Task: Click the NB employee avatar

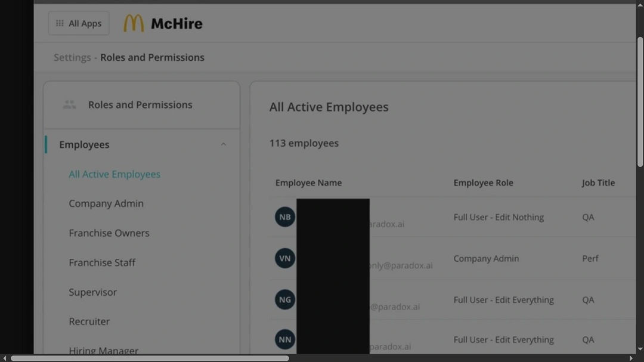Action: pos(285,217)
